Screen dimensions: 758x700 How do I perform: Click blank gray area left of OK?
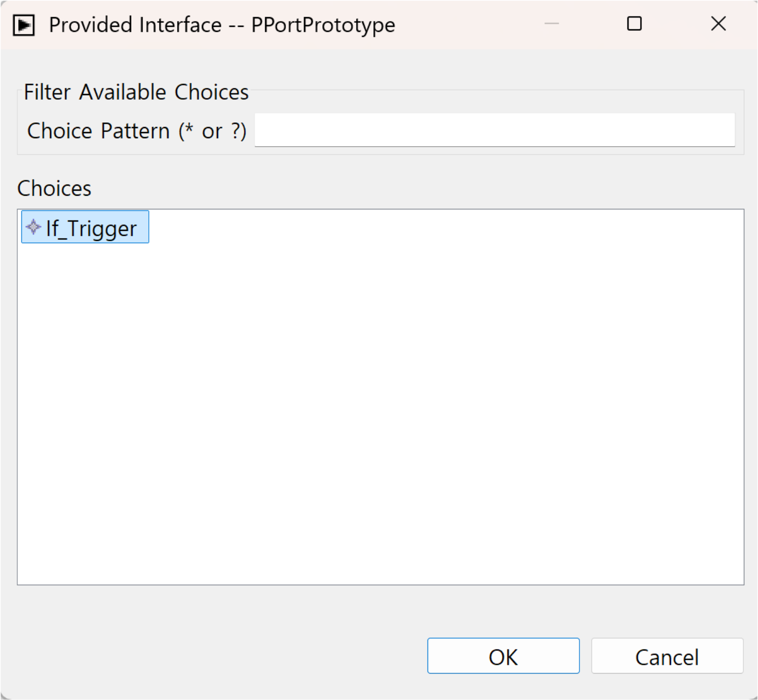tap(218, 656)
